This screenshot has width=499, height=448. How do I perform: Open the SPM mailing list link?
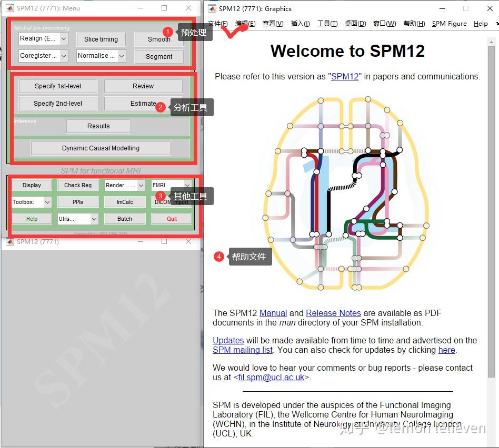[243, 350]
